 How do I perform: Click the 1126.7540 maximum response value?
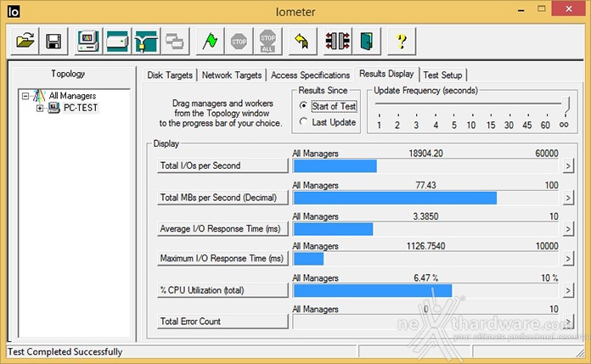point(425,246)
